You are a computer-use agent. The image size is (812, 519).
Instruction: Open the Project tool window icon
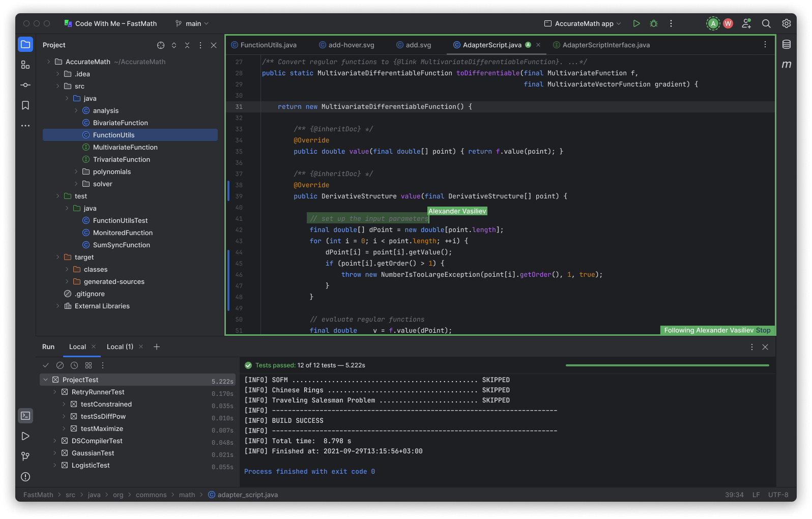(25, 44)
